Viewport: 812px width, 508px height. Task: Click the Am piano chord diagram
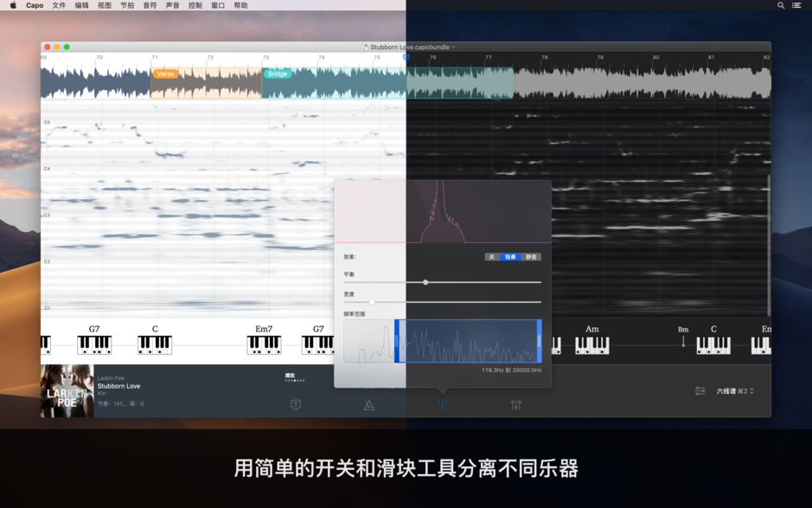pos(591,344)
